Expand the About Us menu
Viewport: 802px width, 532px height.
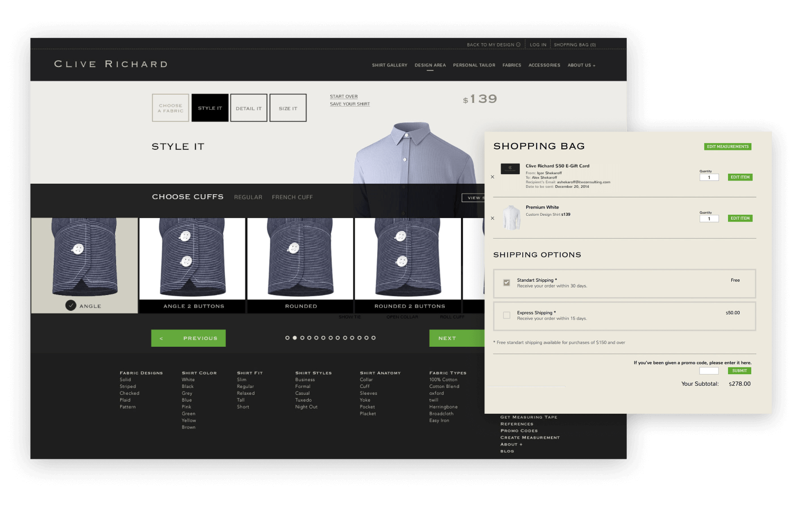pyautogui.click(x=581, y=65)
